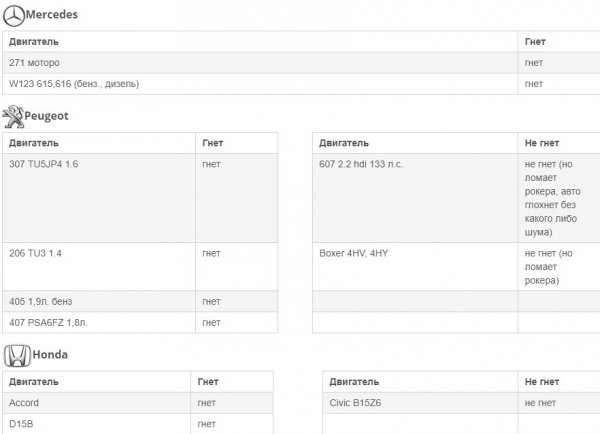Click Honda left table 'Двигатель' header
The height and width of the screenshot is (434, 600).
tap(96, 382)
